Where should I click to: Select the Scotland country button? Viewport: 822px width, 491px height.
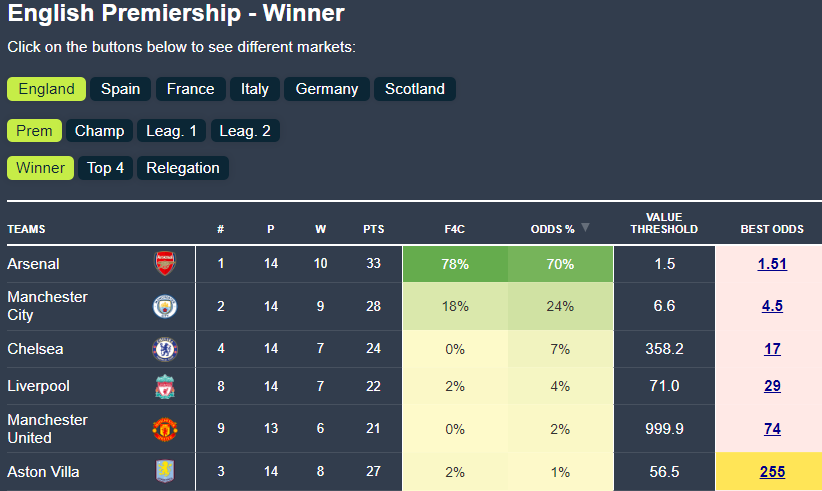415,89
